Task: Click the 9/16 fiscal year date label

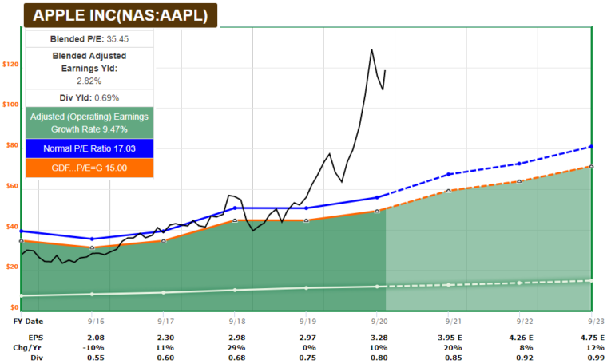Action: [x=93, y=321]
